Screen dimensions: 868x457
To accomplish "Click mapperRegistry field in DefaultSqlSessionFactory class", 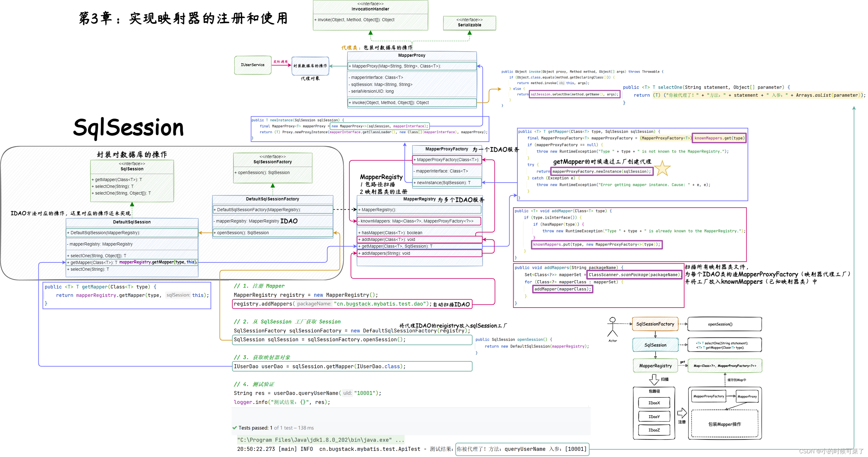I will (x=246, y=221).
